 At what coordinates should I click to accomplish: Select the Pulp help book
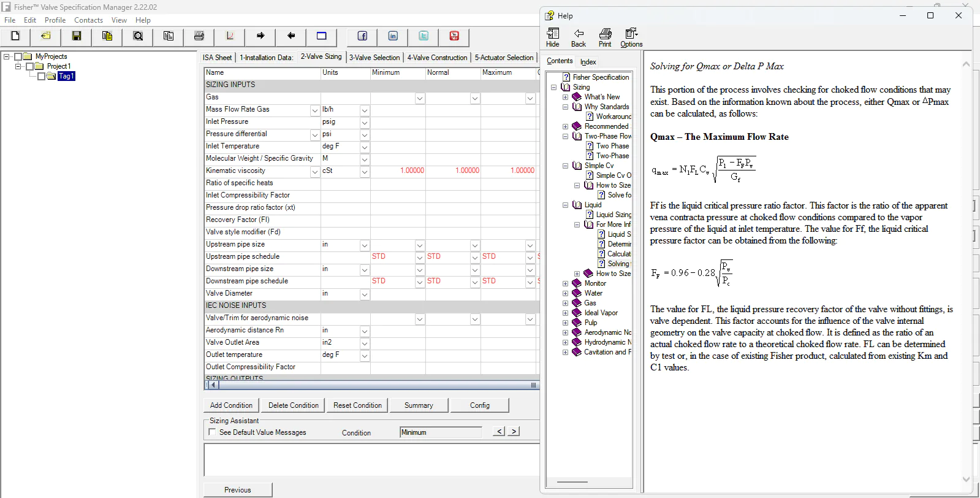click(x=591, y=323)
